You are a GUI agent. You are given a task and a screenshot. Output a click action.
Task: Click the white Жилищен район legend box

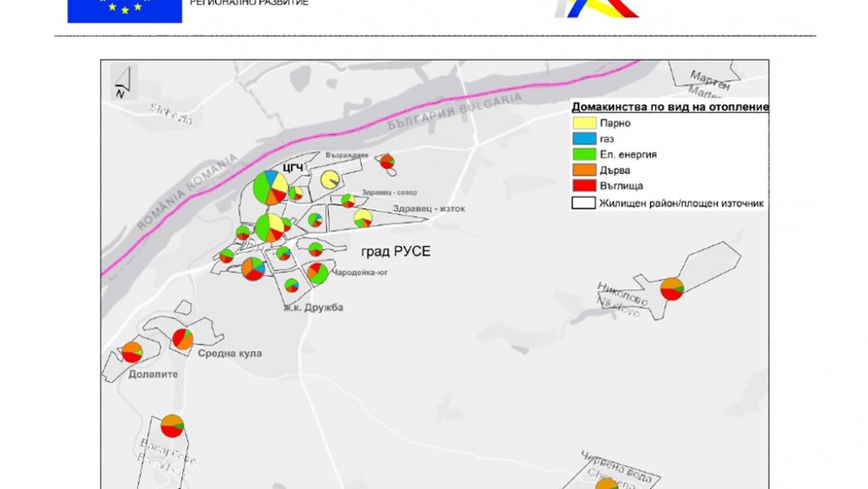(583, 203)
